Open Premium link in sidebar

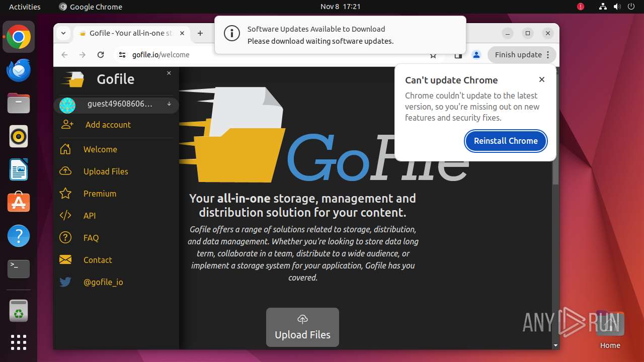pos(100,194)
